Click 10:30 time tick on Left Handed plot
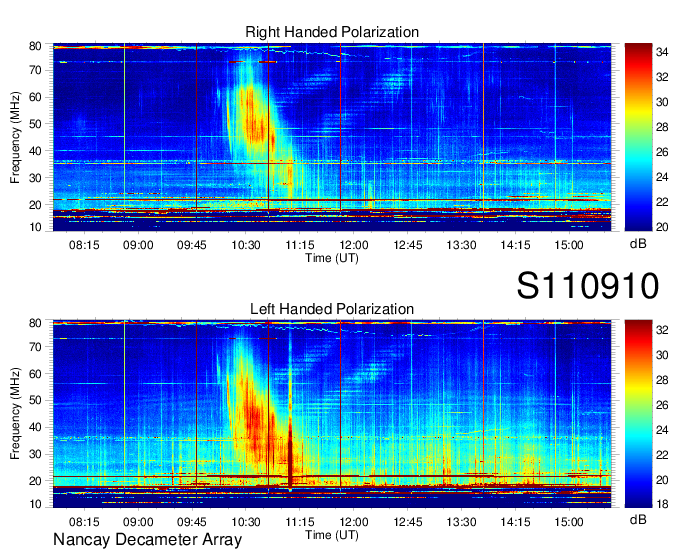This screenshot has height=552, width=680. pyautogui.click(x=246, y=522)
